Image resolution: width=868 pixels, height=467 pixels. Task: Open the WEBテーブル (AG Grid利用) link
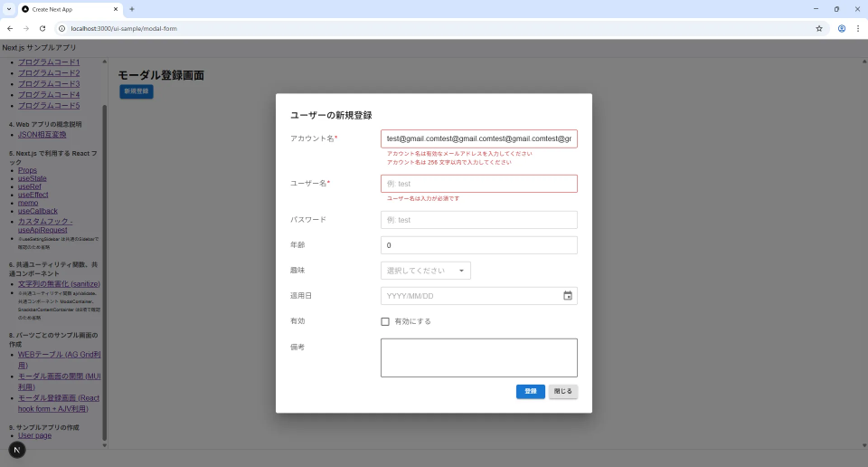point(60,359)
